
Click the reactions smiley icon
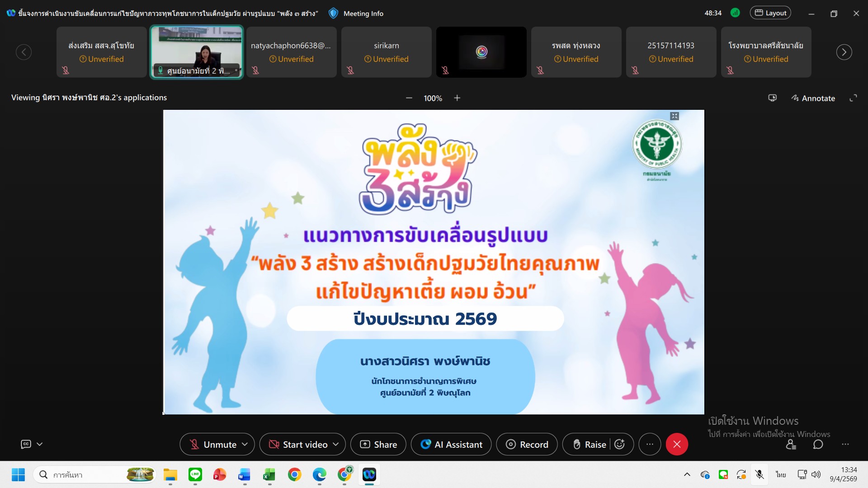tap(620, 445)
